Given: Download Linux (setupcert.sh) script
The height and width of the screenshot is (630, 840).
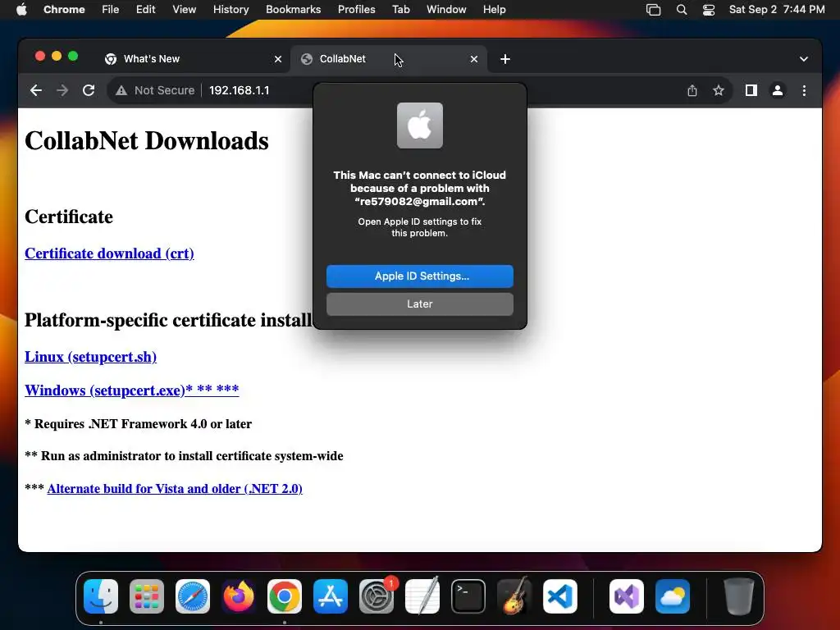Looking at the screenshot, I should pyautogui.click(x=90, y=357).
